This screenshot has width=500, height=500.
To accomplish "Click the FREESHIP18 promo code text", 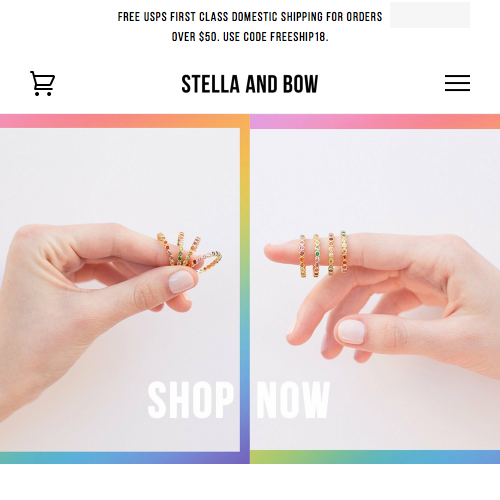I will coord(299,37).
